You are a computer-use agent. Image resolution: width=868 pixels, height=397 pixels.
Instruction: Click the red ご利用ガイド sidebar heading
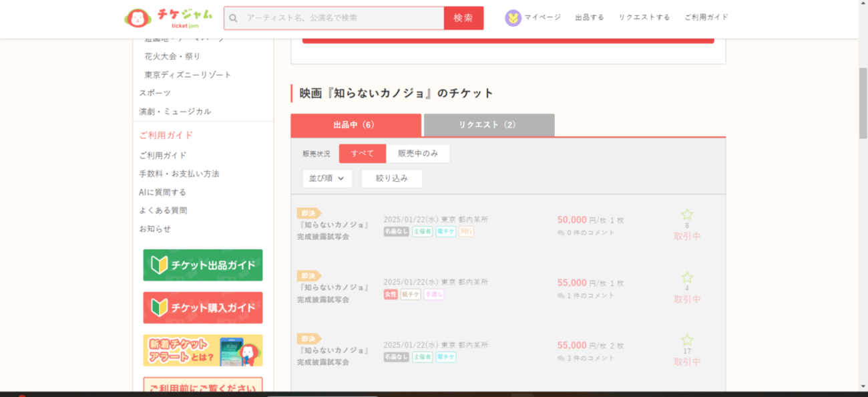click(166, 135)
